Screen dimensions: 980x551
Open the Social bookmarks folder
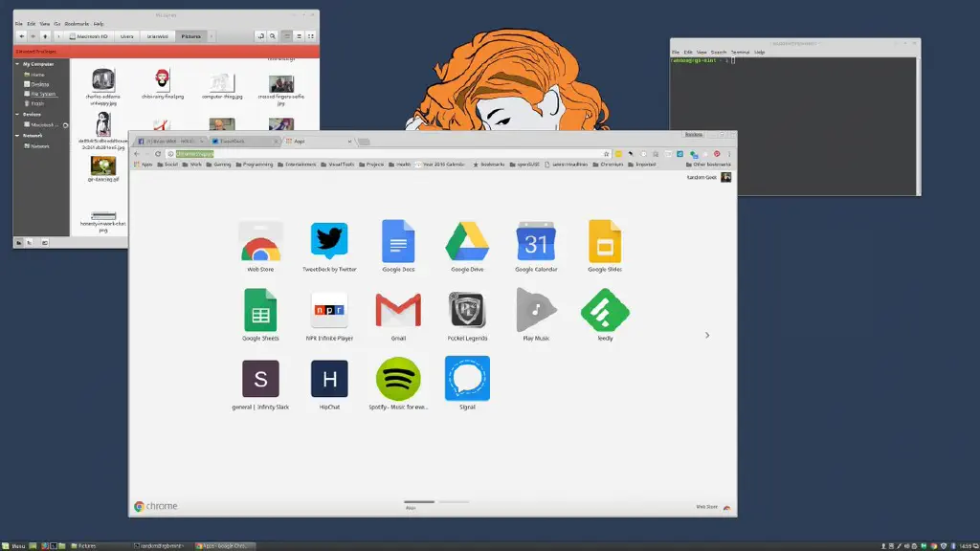tap(167, 165)
